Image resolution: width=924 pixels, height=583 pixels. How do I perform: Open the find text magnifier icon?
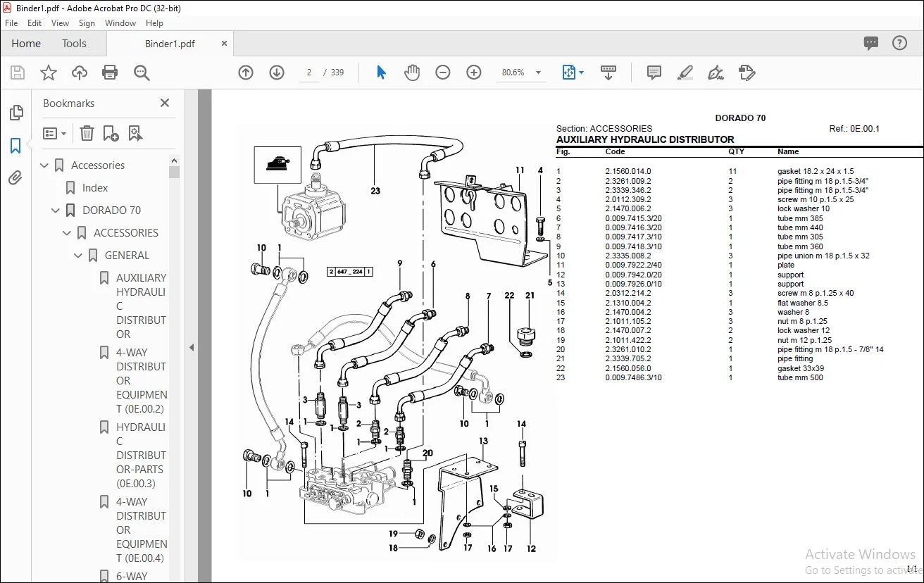click(x=142, y=73)
